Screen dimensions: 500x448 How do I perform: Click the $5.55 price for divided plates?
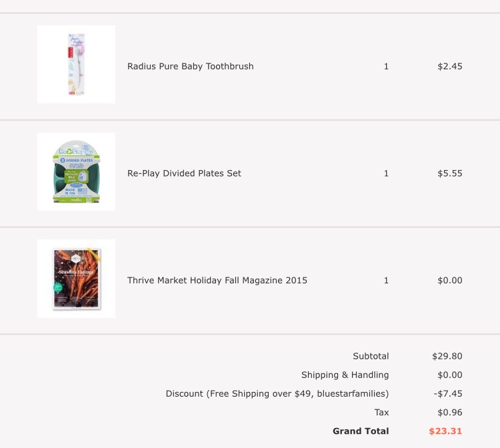tap(449, 173)
